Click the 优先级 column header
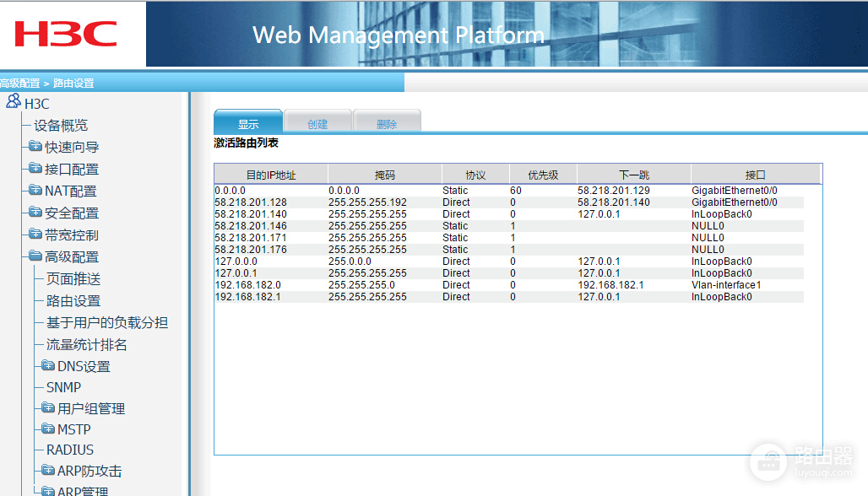 click(x=543, y=175)
